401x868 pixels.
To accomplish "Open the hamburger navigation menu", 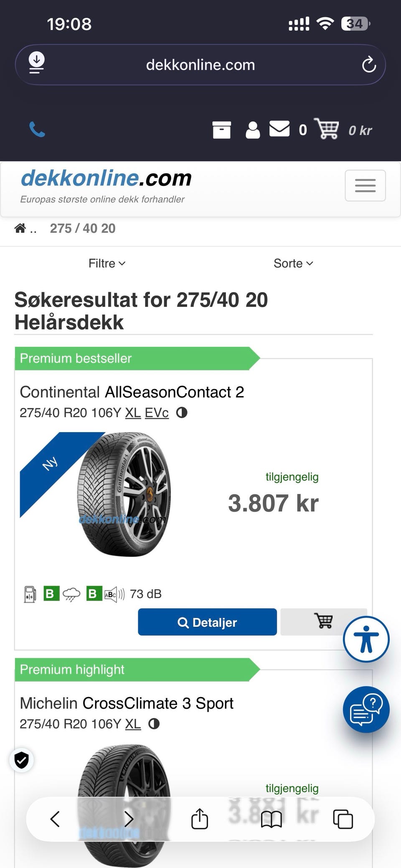I will (365, 186).
